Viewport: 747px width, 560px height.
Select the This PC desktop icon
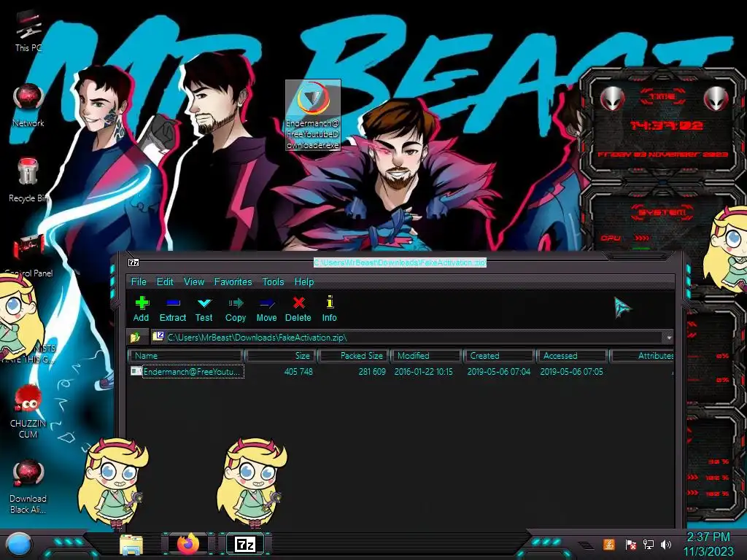[x=28, y=31]
